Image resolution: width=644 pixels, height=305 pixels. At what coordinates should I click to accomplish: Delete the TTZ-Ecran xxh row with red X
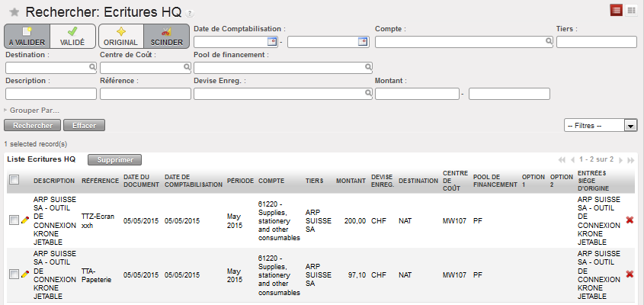(630, 220)
